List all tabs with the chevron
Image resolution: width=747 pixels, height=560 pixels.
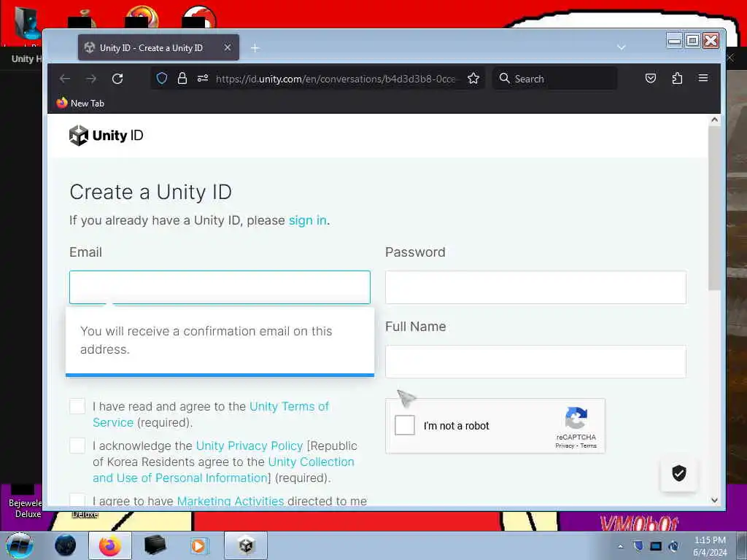coord(622,47)
